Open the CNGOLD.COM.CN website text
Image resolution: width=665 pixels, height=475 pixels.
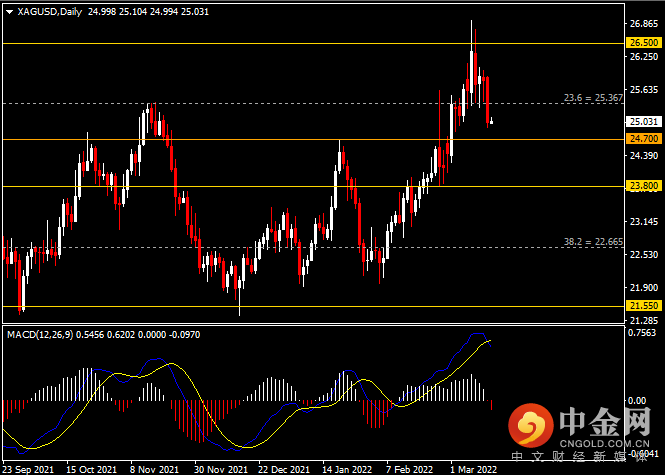click(604, 444)
